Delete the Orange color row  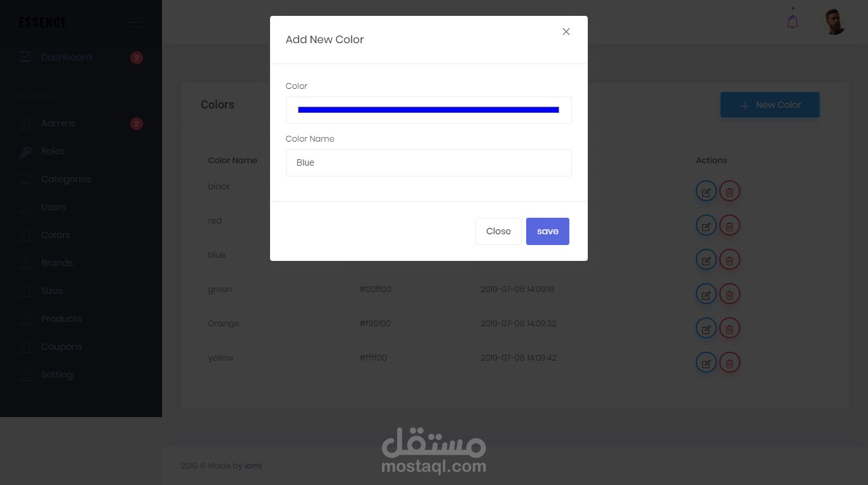coord(729,328)
